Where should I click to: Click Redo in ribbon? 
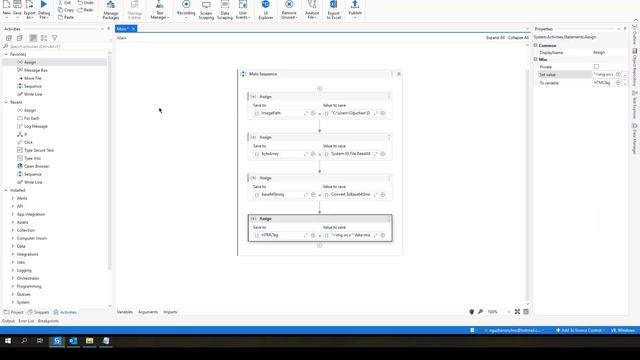pos(85,10)
